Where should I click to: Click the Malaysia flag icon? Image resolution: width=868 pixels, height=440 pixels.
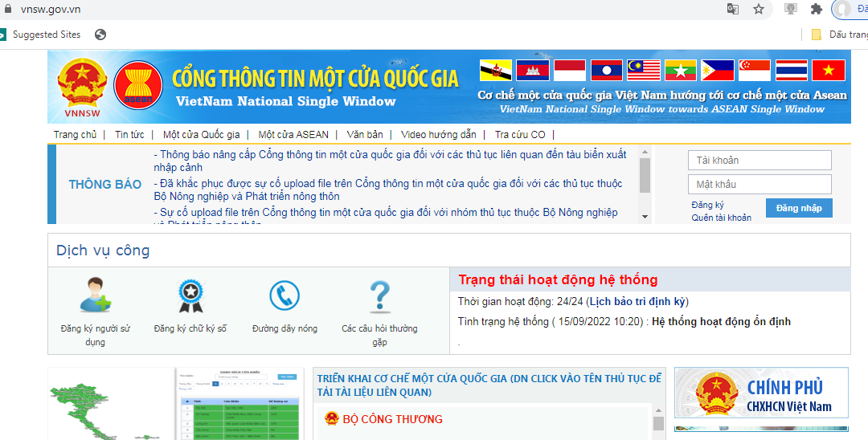point(644,70)
